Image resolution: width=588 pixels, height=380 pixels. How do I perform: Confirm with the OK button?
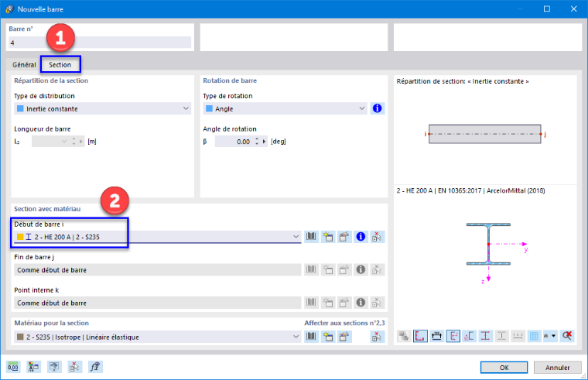504,368
